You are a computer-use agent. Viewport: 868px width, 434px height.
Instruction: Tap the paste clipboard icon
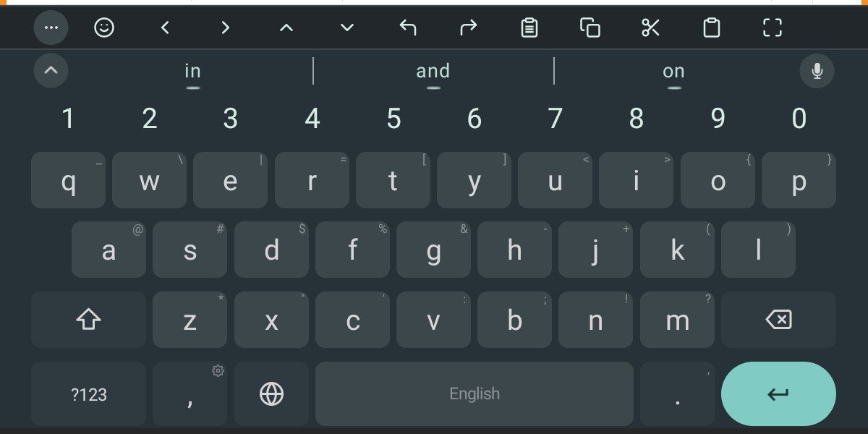pos(712,28)
